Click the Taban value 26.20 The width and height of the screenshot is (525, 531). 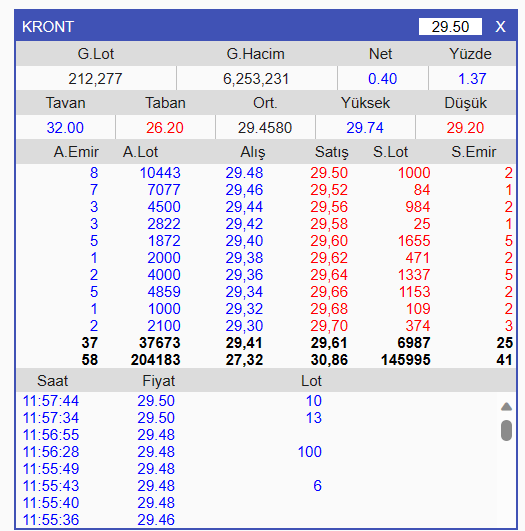point(165,128)
